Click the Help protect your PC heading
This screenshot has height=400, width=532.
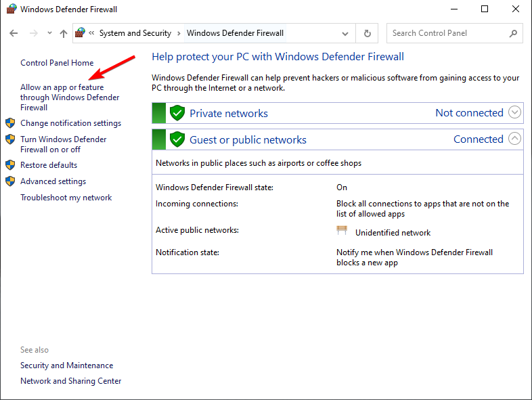coord(278,57)
